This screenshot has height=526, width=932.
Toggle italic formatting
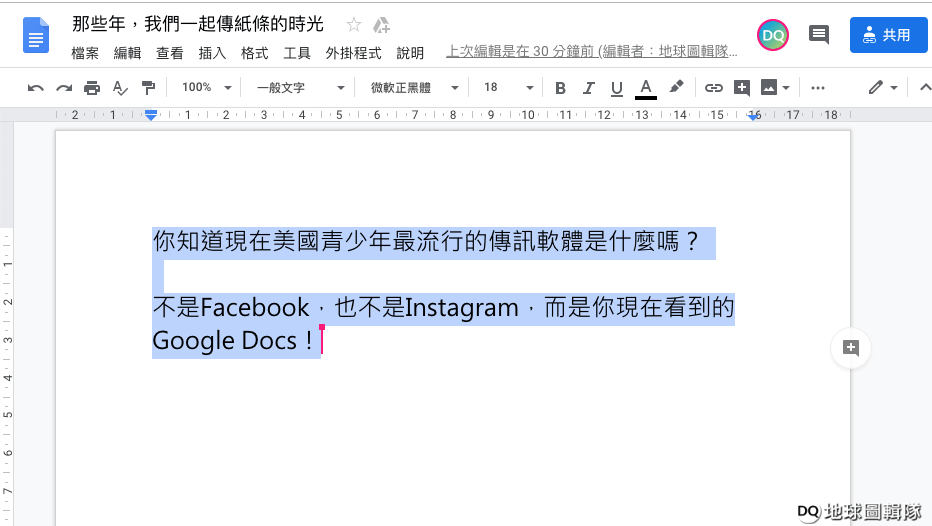[588, 88]
